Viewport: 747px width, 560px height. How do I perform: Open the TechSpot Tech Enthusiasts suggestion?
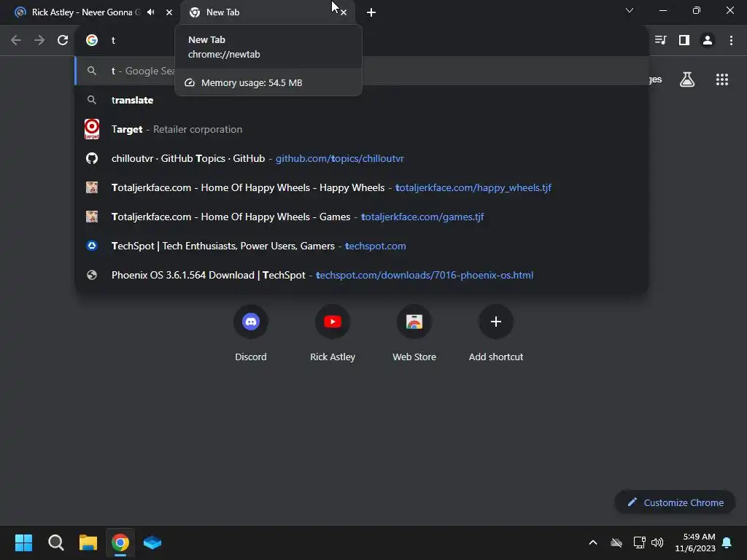point(362,246)
